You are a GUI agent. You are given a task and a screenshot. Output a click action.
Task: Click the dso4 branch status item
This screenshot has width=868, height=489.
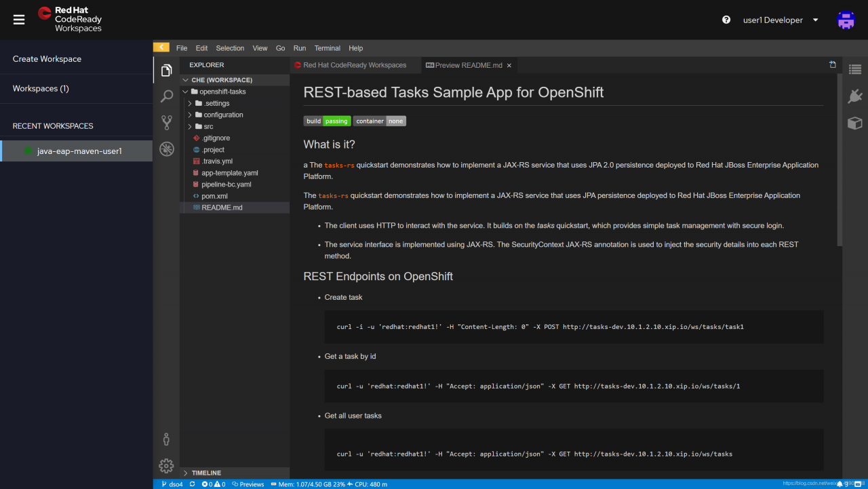point(172,484)
